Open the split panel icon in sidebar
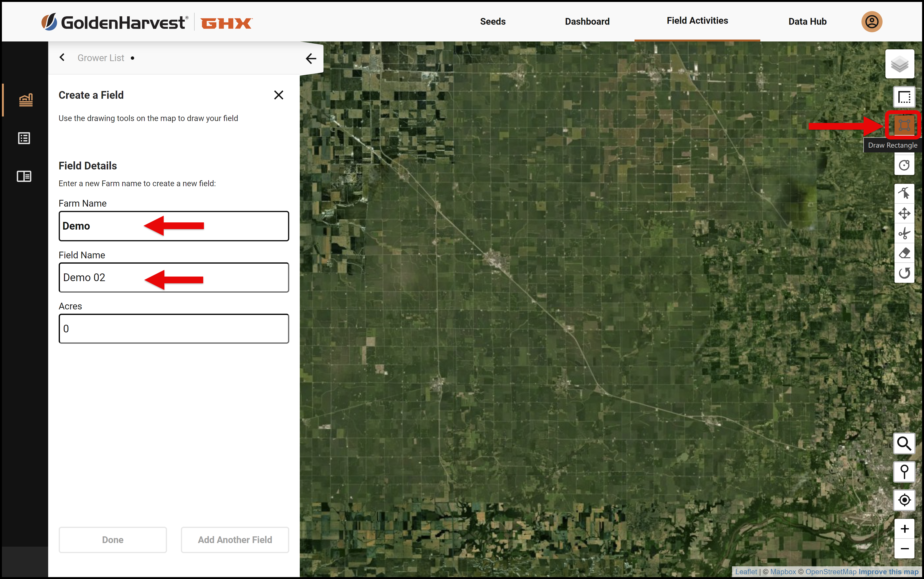The image size is (924, 579). [24, 176]
